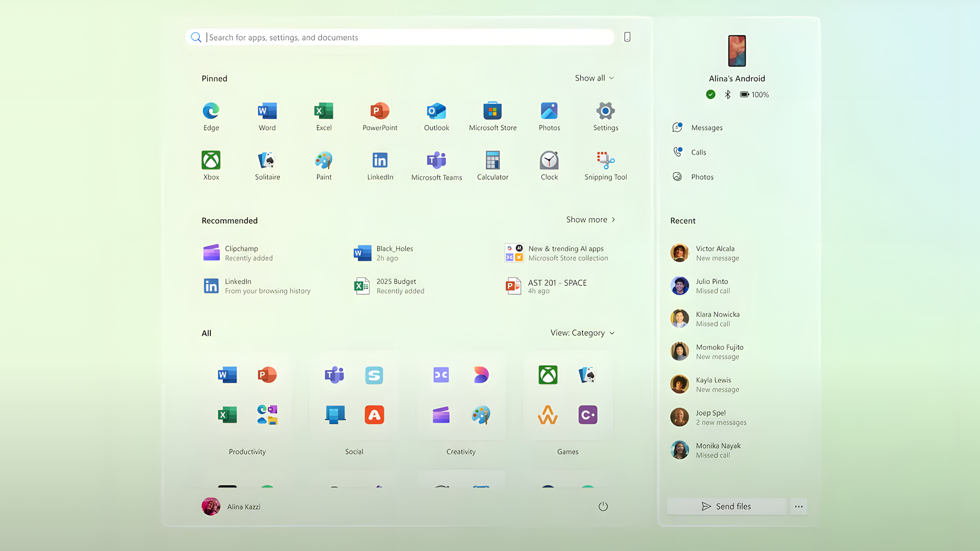980x551 pixels.
Task: Open Kayla Lewis's new message
Action: point(705,384)
